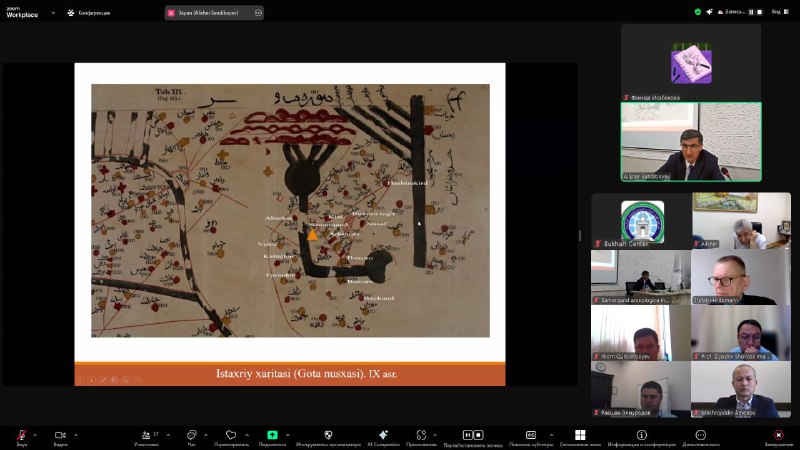Click the green encryption shield icon
The width and height of the screenshot is (800, 450).
[x=697, y=12]
